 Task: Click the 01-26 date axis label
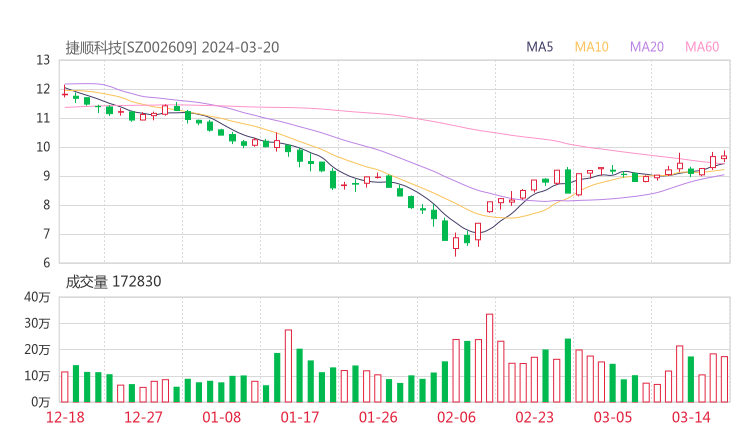tap(378, 417)
